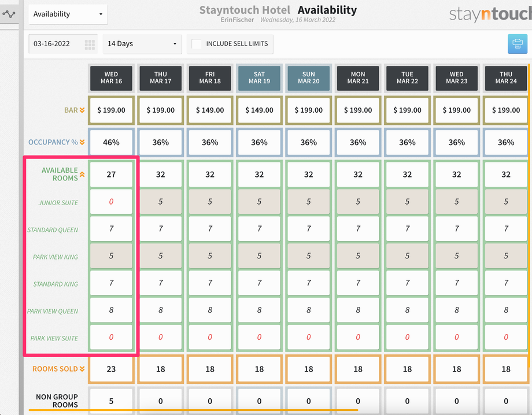Screen dimensions: 532x415
Task: Select the MON MAR 21 column header
Action: tap(358, 77)
